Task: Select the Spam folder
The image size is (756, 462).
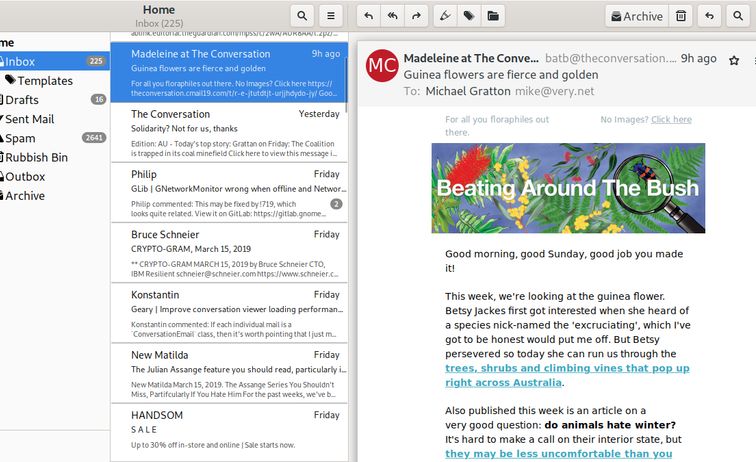Action: [21, 138]
